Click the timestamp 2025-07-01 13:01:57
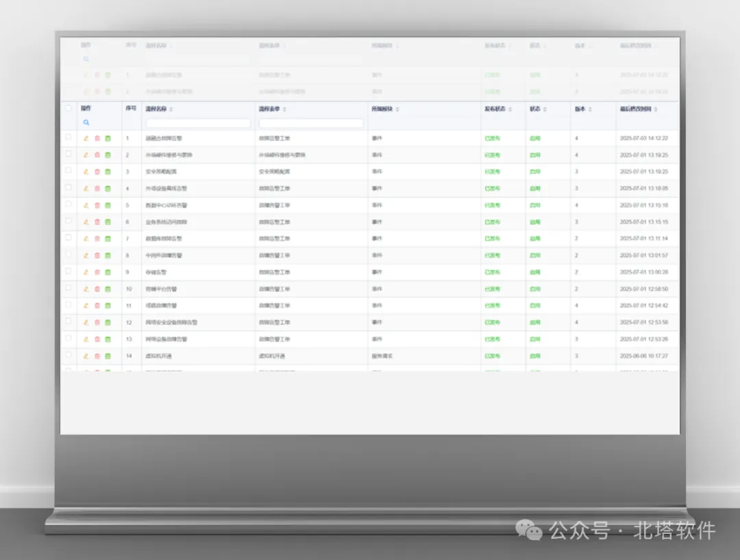The width and height of the screenshot is (740, 560). [x=644, y=256]
